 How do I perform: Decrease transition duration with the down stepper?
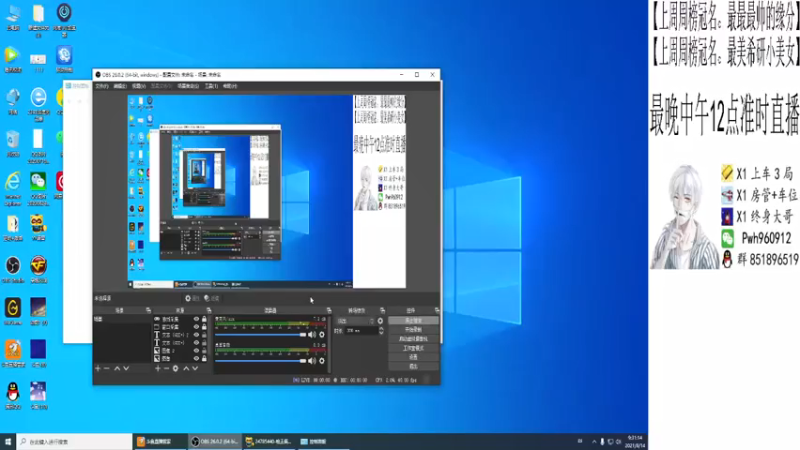click(381, 333)
